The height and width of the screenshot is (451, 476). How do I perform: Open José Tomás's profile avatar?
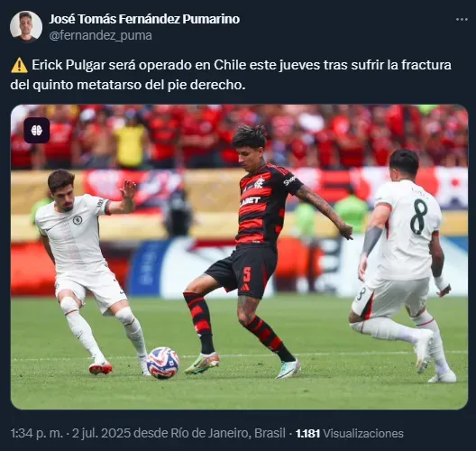[x=26, y=26]
